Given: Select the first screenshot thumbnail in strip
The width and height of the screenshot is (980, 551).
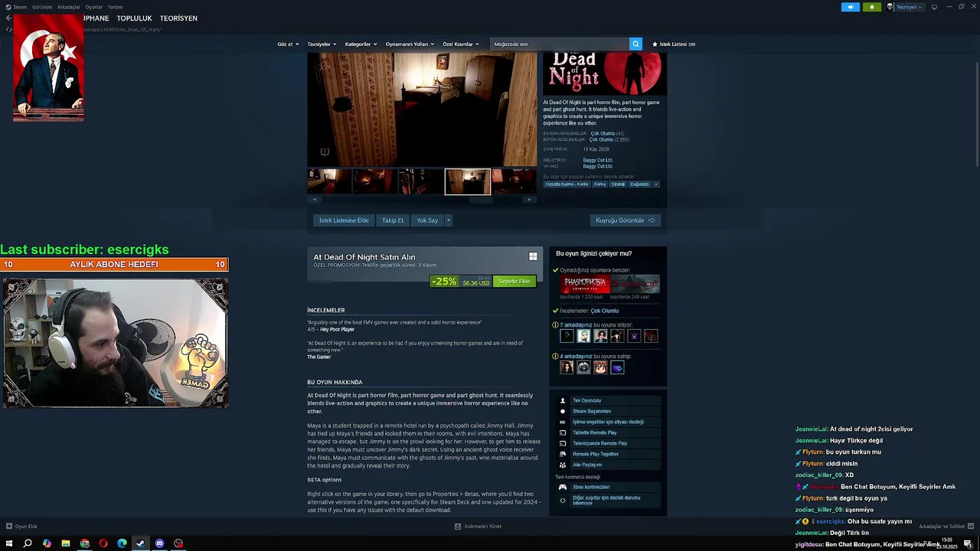Looking at the screenshot, I should click(329, 182).
